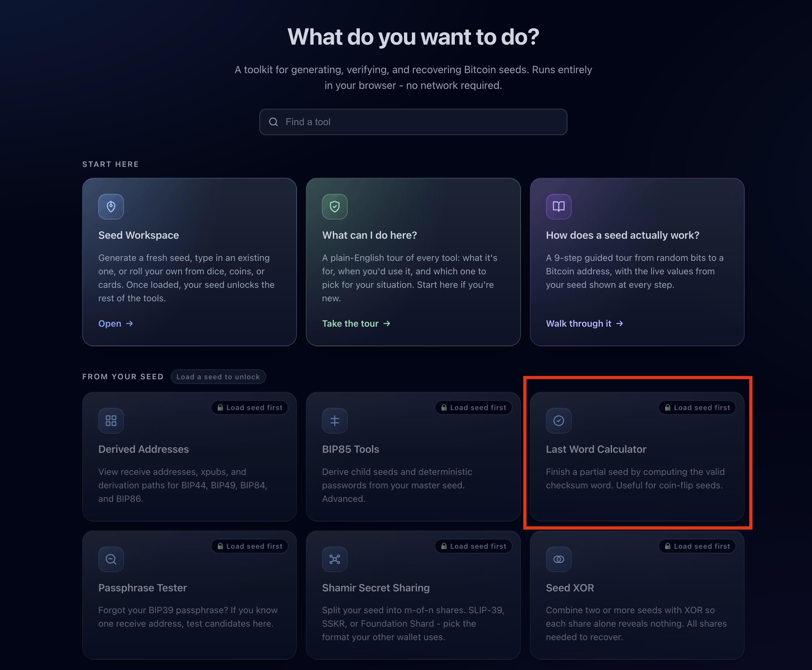Follow the Take the tour link
The width and height of the screenshot is (812, 670).
pos(356,323)
